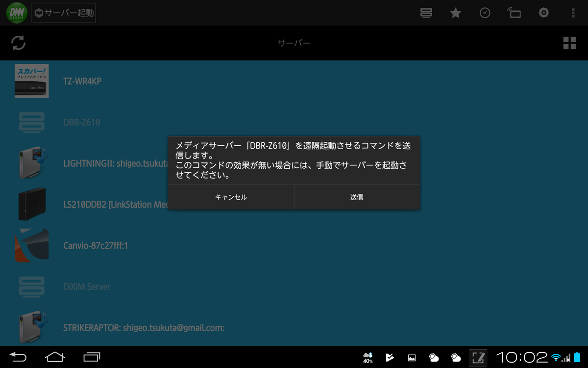Viewport: 588px width, 368px height.
Task: Tap the LIGHTNINGII media server icon
Action: click(x=32, y=163)
